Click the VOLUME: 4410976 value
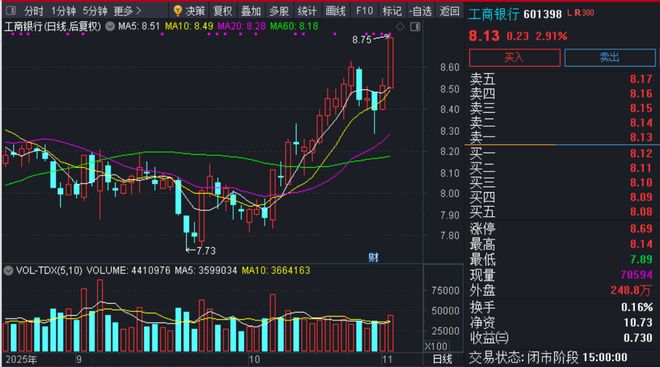The height and width of the screenshot is (367, 660). pos(128,270)
